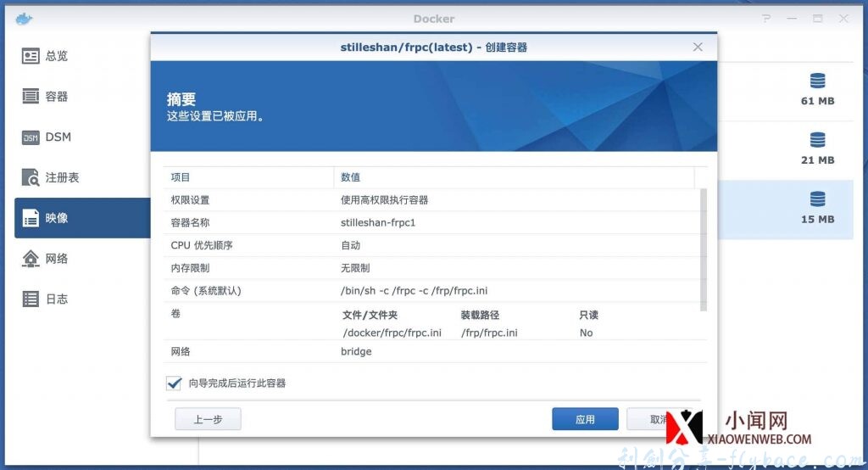Click the bridge network value
This screenshot has height=470, width=868.
(356, 351)
